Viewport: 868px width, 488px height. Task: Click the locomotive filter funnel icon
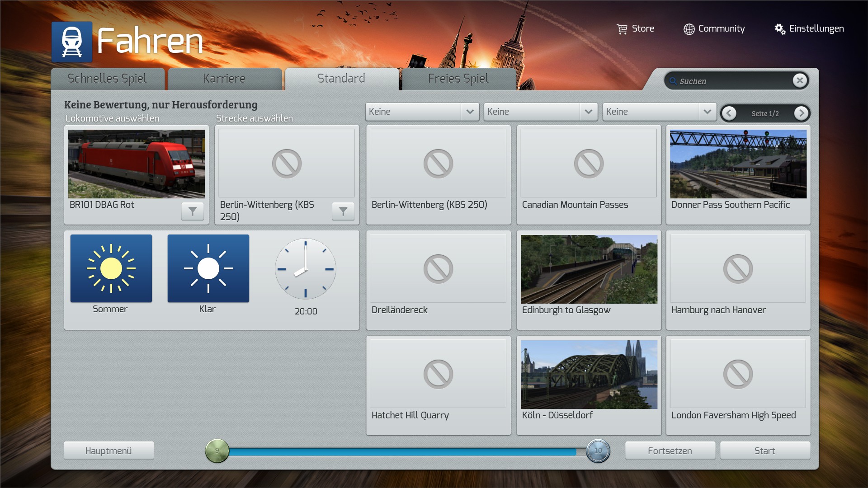(x=193, y=211)
